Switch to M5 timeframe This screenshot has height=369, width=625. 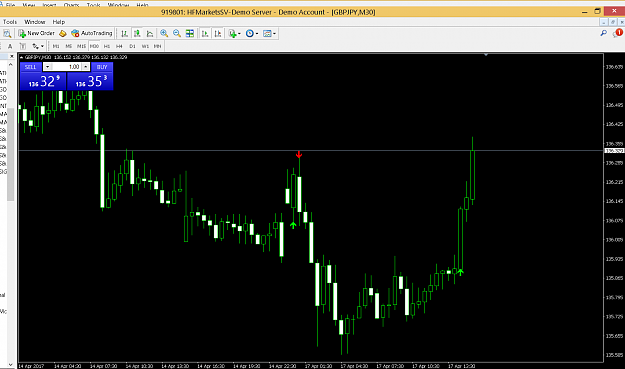click(69, 46)
